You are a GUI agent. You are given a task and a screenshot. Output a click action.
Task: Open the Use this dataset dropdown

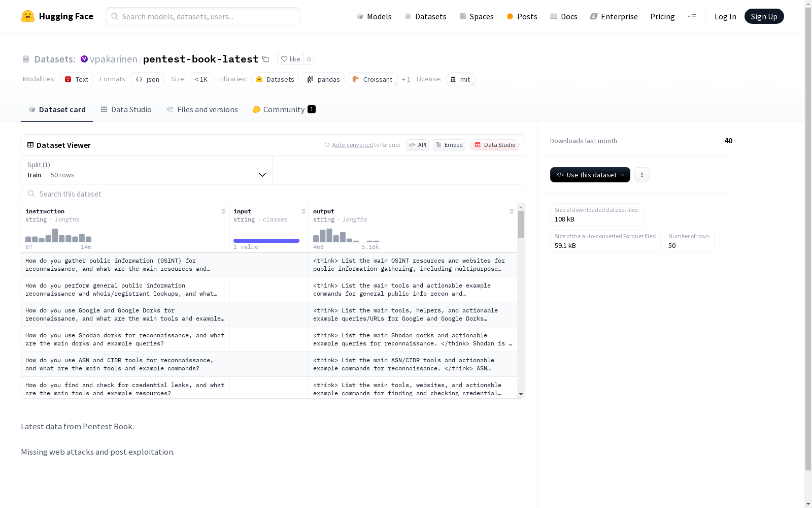pos(590,175)
